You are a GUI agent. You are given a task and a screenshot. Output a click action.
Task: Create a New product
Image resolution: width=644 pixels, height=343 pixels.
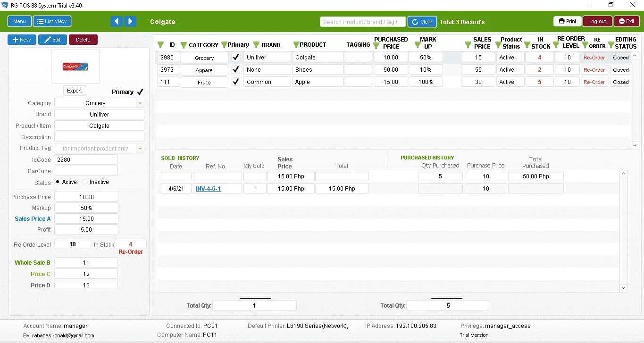point(22,40)
